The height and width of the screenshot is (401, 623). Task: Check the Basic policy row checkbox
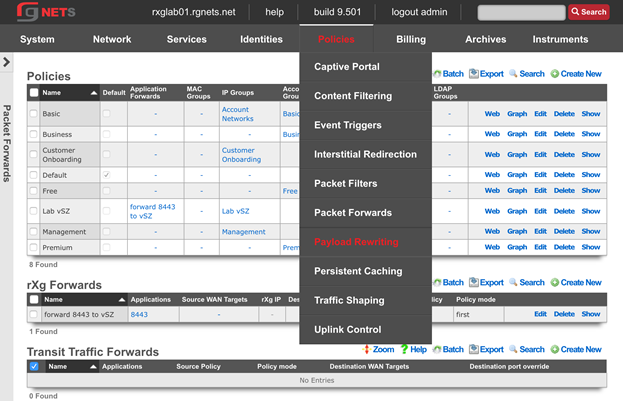[33, 114]
